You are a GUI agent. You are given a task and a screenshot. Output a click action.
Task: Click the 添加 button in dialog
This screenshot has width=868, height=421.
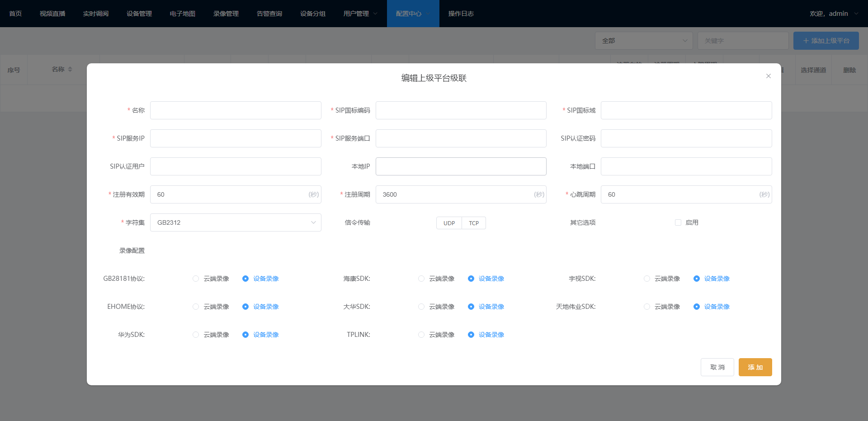pyautogui.click(x=755, y=367)
